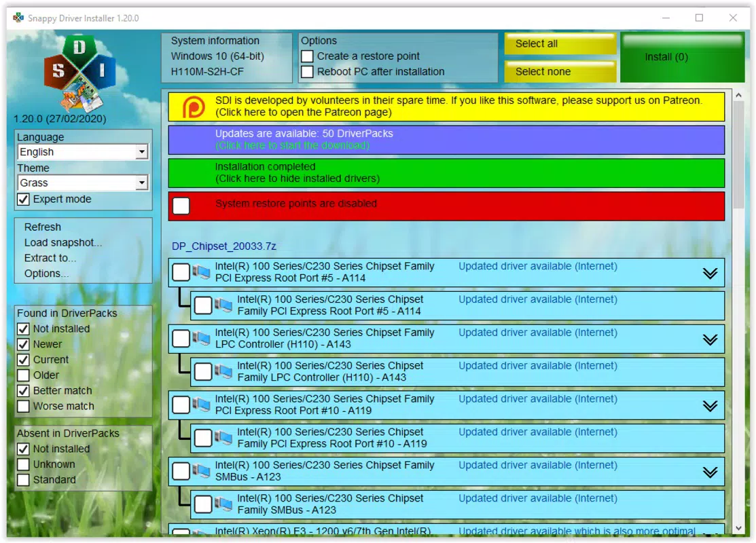Click the Patreon logo icon
Viewport: 756px width, 543px height.
click(194, 107)
